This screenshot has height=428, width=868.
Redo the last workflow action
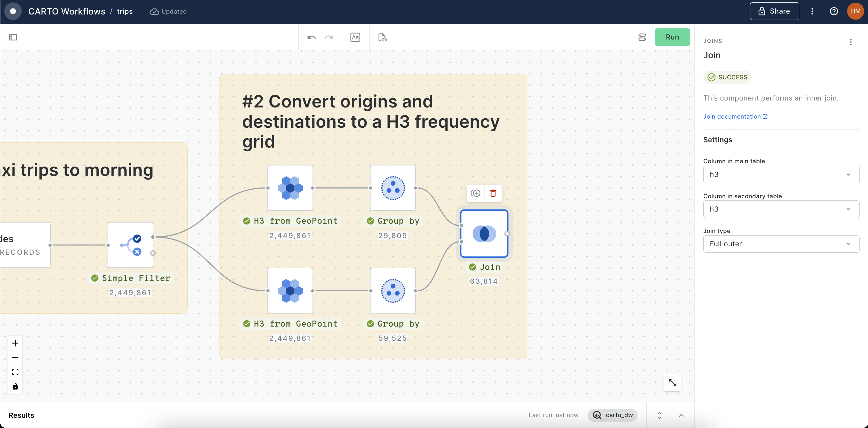[x=329, y=37]
